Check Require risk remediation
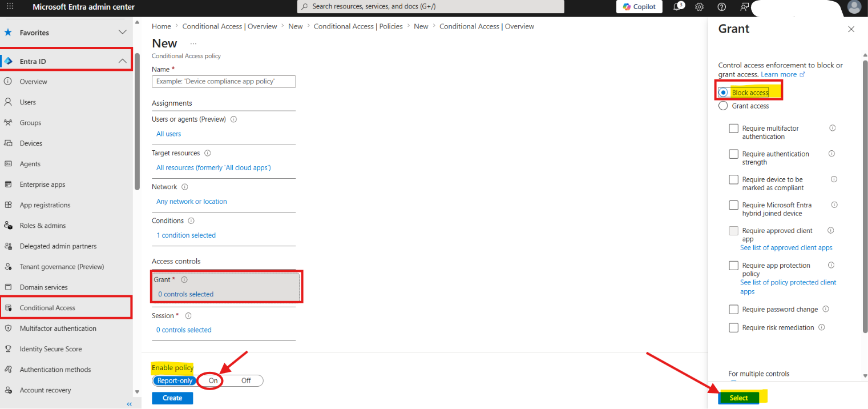The height and width of the screenshot is (409, 868). (x=733, y=328)
